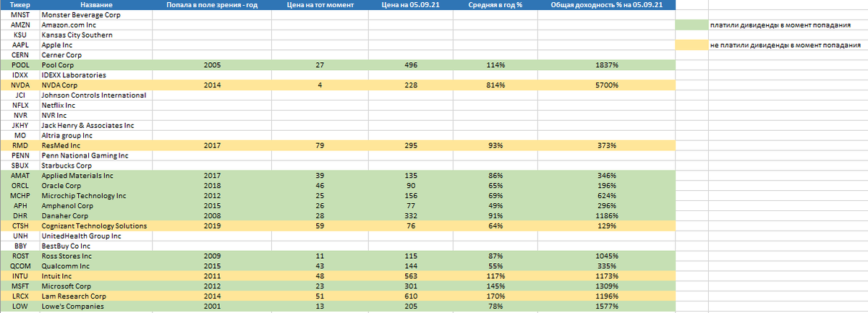868x313 pixels.
Task: Select the NVR ticker cell
Action: coord(20,116)
